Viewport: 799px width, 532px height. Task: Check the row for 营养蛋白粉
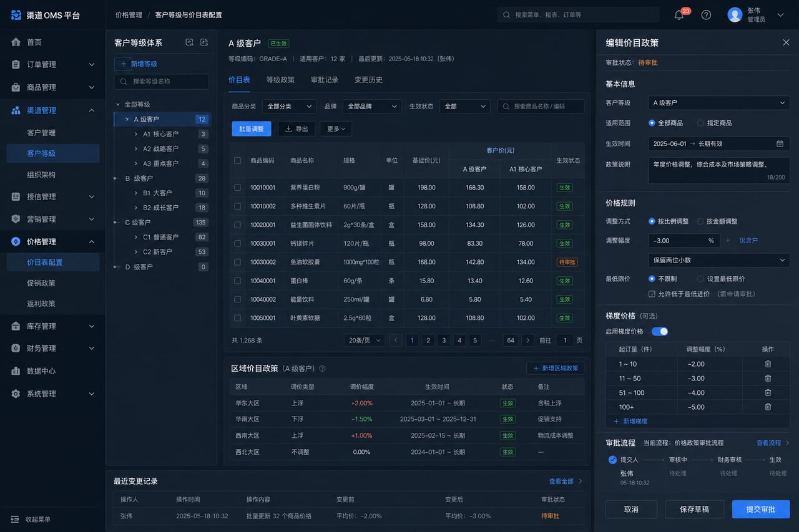237,187
